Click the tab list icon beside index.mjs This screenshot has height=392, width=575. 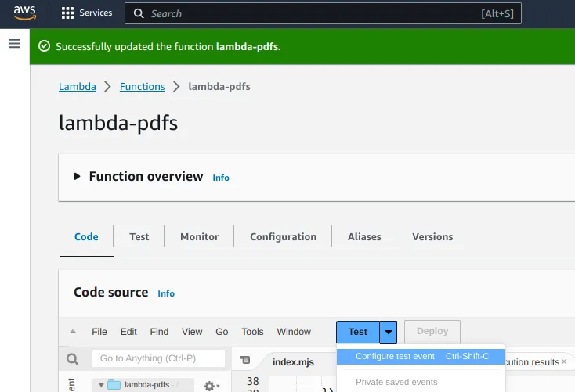pyautogui.click(x=245, y=360)
